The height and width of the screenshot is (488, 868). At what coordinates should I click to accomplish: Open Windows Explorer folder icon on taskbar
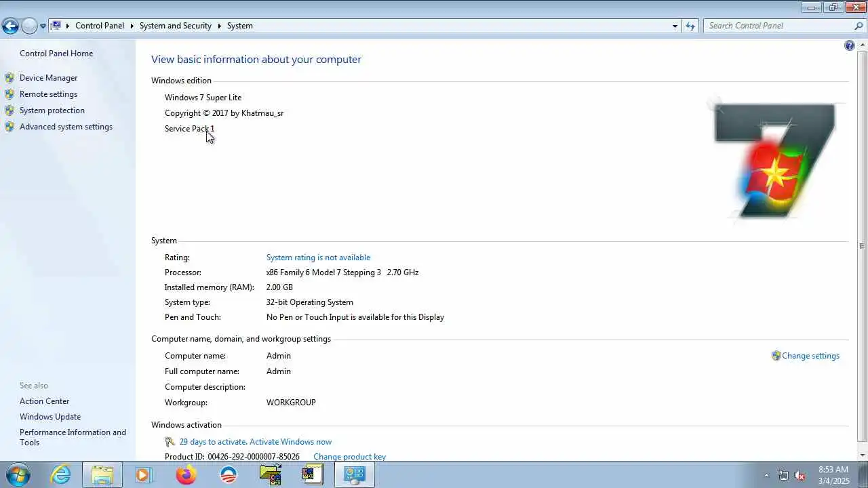point(102,474)
